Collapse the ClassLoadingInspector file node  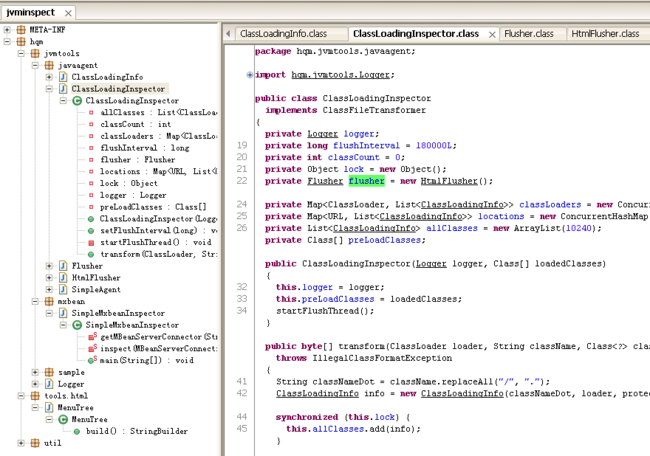(x=49, y=89)
